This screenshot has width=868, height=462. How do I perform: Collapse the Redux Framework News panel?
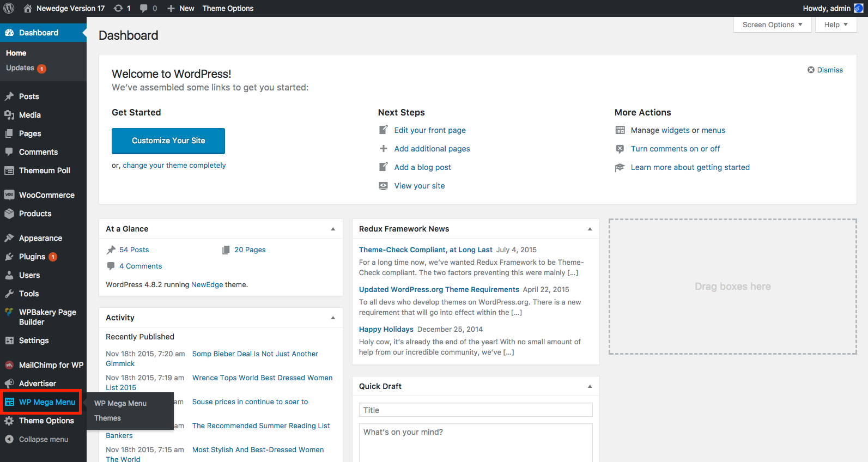590,229
